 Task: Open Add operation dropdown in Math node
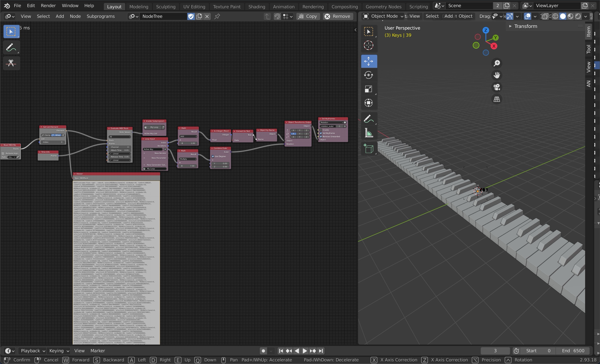tap(188, 136)
